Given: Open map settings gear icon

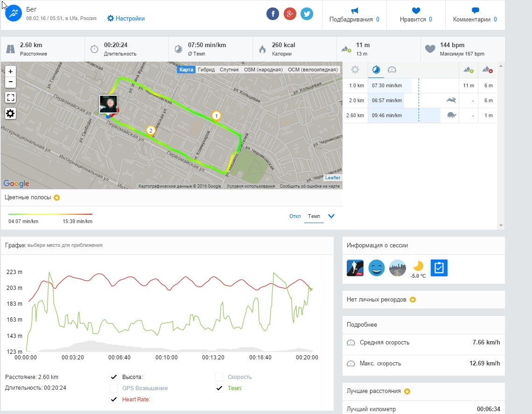Looking at the screenshot, I should (10, 113).
